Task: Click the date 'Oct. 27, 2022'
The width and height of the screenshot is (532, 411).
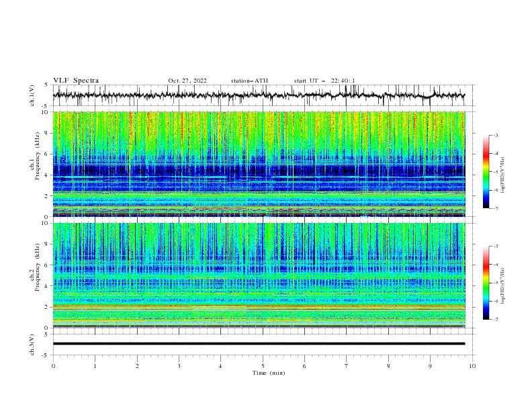Action: click(x=187, y=81)
